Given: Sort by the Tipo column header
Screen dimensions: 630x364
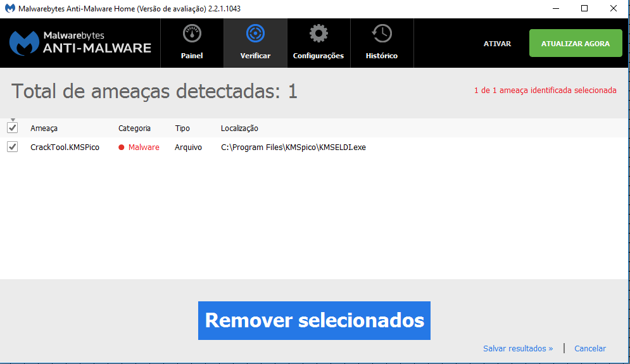Looking at the screenshot, I should click(182, 128).
